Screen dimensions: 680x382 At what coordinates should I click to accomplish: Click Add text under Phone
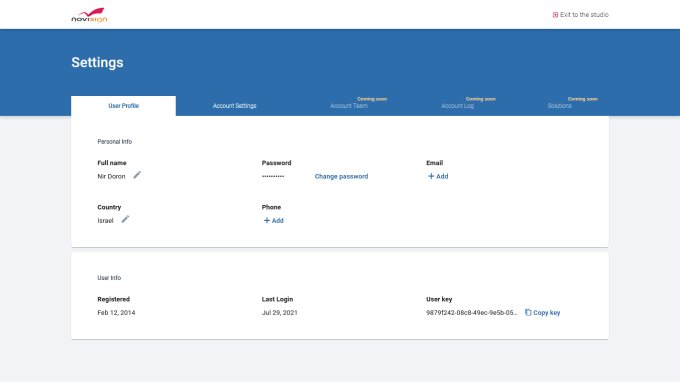278,221
